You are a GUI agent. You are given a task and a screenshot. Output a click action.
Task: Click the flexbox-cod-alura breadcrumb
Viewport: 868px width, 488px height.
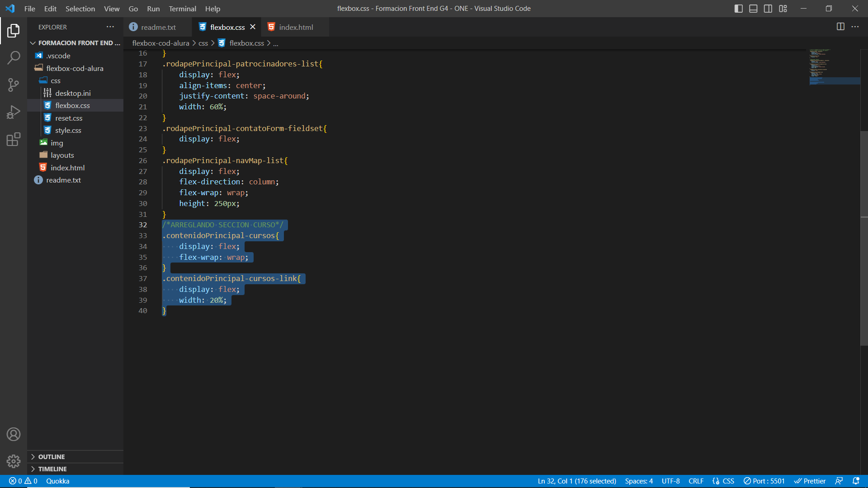click(160, 43)
